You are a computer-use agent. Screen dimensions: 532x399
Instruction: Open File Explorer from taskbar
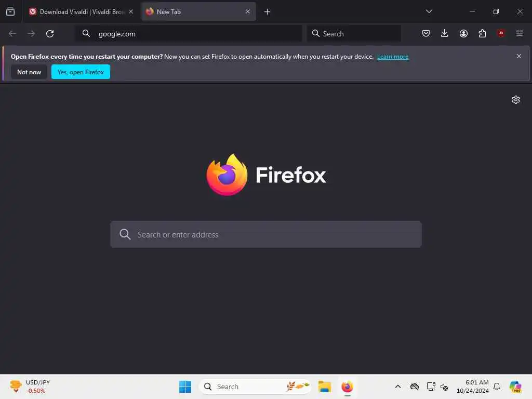(x=324, y=387)
